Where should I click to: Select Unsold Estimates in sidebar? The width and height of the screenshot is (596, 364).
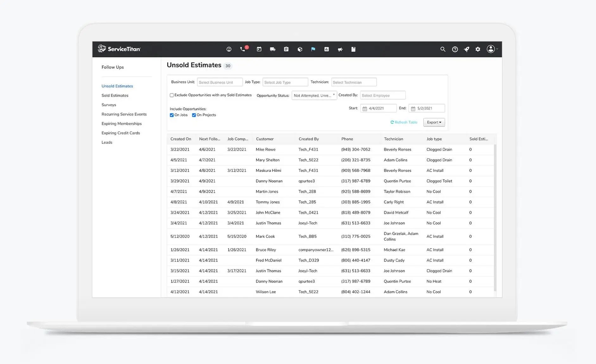click(x=117, y=86)
